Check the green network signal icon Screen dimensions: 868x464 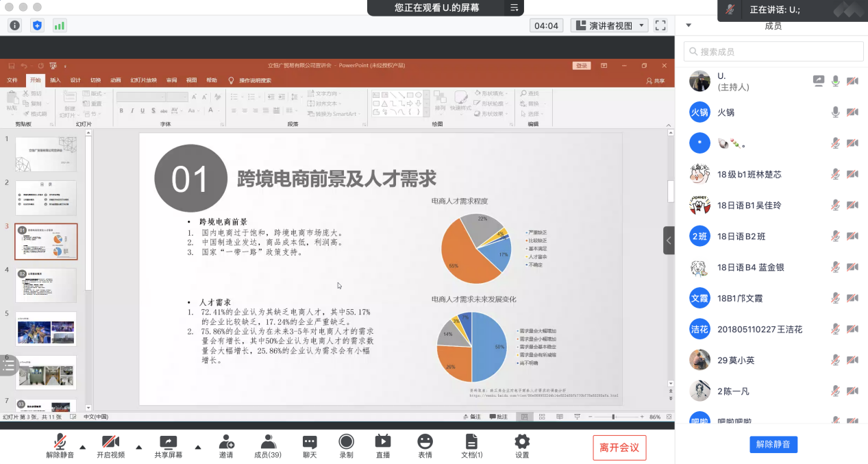click(x=60, y=25)
